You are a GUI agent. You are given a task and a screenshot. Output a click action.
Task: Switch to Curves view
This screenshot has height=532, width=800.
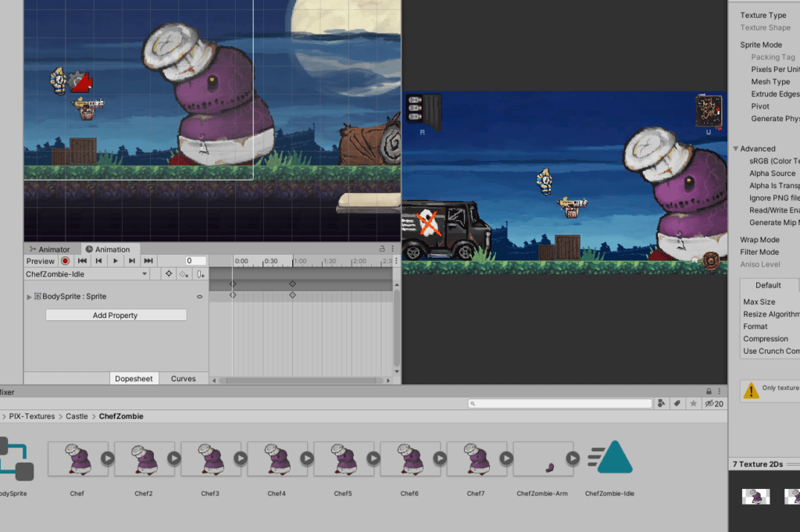183,378
